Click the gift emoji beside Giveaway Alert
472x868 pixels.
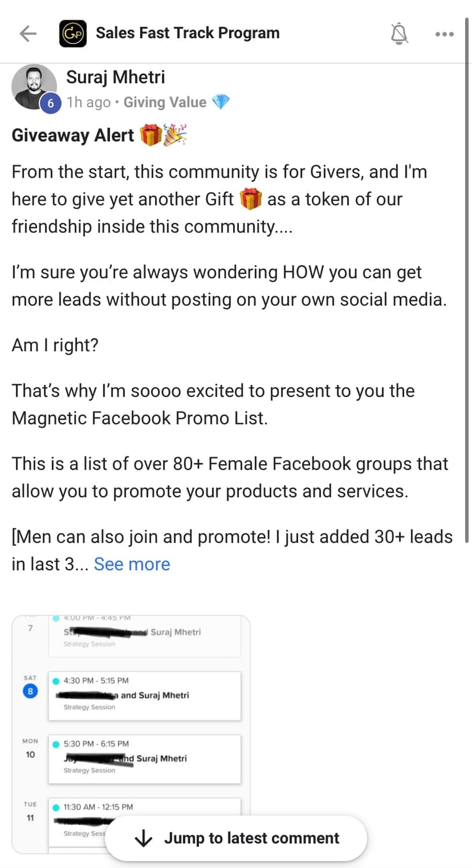151,135
